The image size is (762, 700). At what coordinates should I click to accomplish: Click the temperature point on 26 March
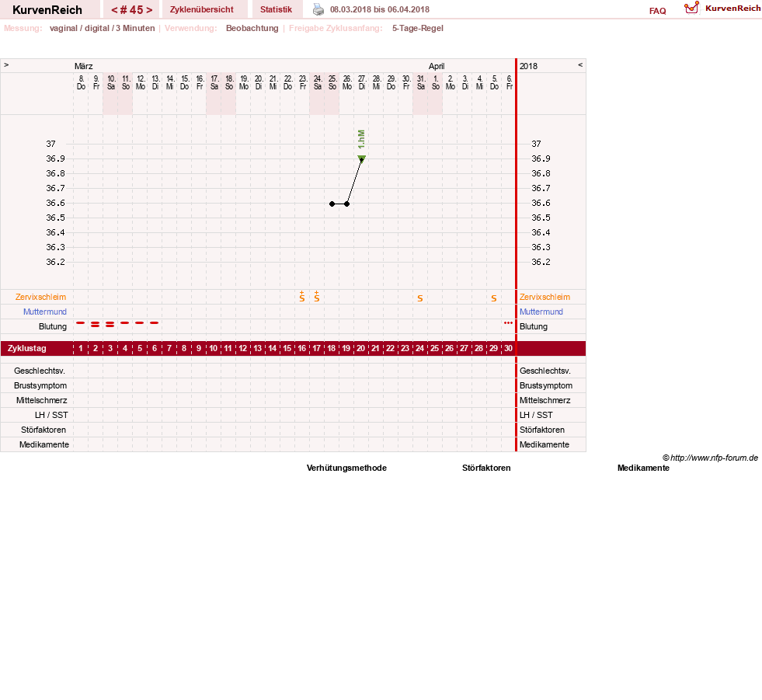coord(346,204)
